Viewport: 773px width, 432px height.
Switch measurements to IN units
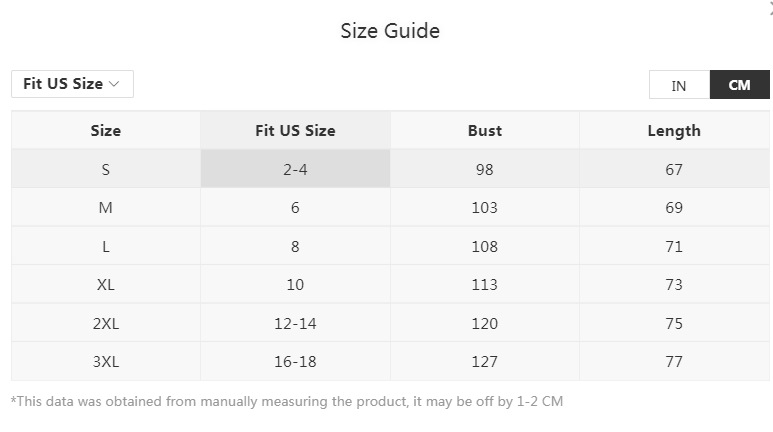tap(679, 85)
